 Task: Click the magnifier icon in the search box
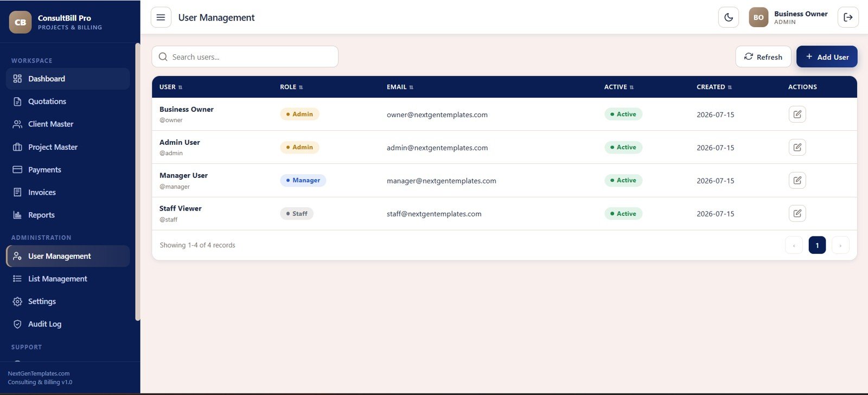coord(163,57)
